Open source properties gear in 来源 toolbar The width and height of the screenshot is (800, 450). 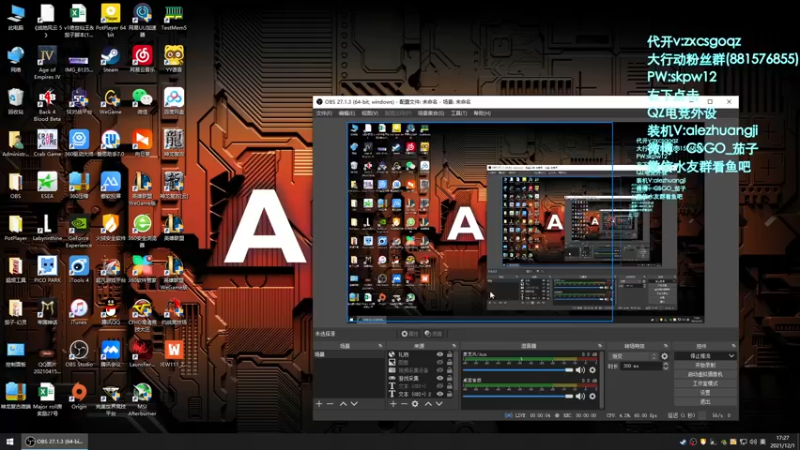point(415,404)
